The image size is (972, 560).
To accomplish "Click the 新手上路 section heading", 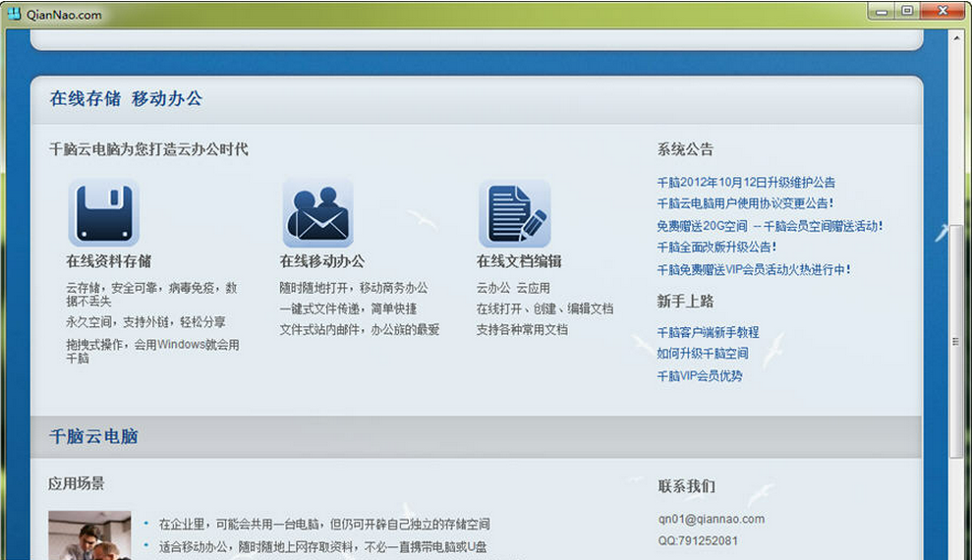I will [x=685, y=302].
